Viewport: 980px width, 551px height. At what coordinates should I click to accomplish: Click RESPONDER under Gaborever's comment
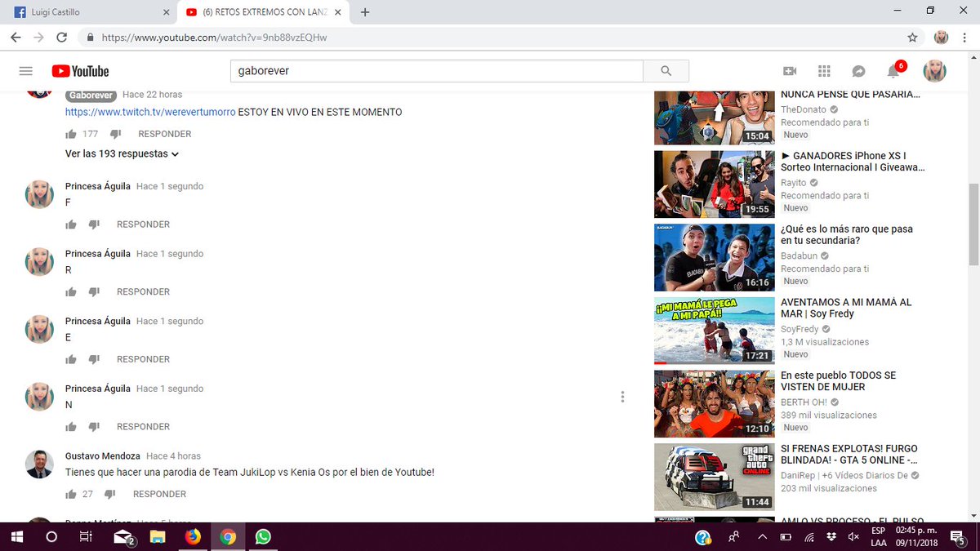coord(165,134)
